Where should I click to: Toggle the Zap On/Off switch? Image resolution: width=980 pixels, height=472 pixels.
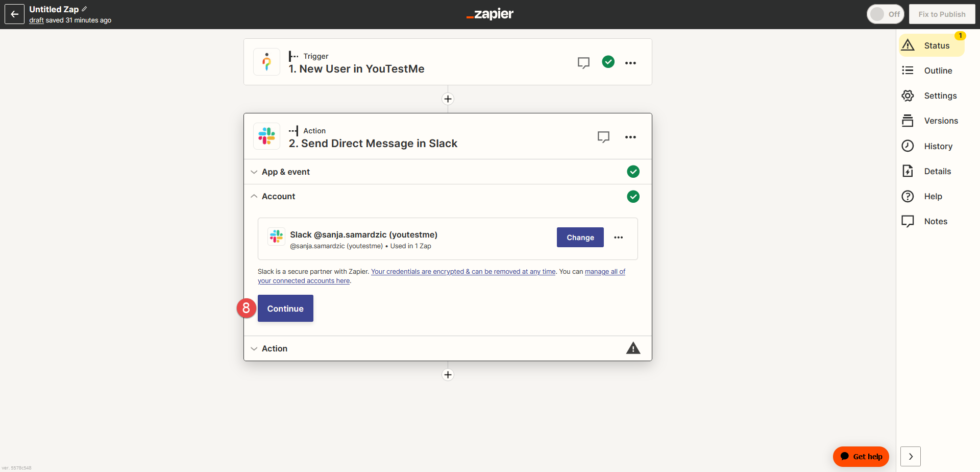click(x=886, y=14)
